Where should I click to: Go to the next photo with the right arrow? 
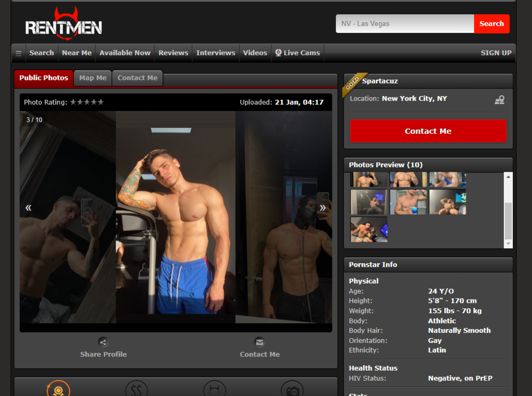pos(322,208)
